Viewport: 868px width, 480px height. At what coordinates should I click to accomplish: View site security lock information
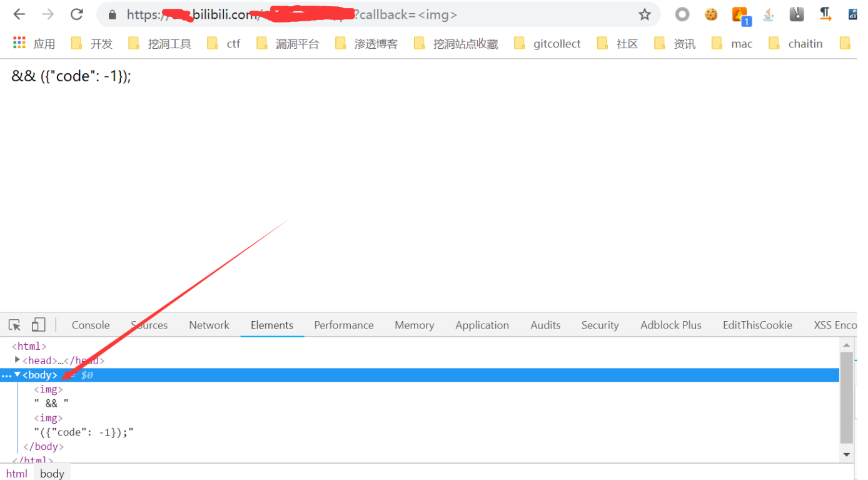click(x=113, y=14)
